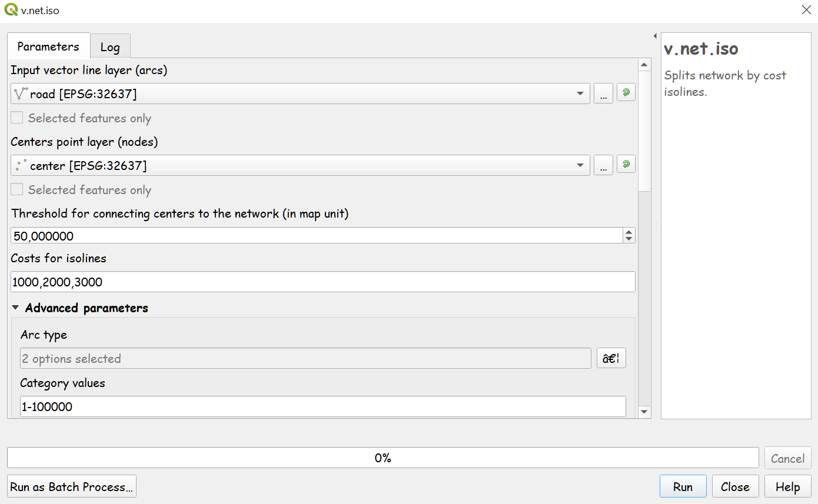Click the iterate-over-layer icon for center layer
The height and width of the screenshot is (504, 818).
626,165
